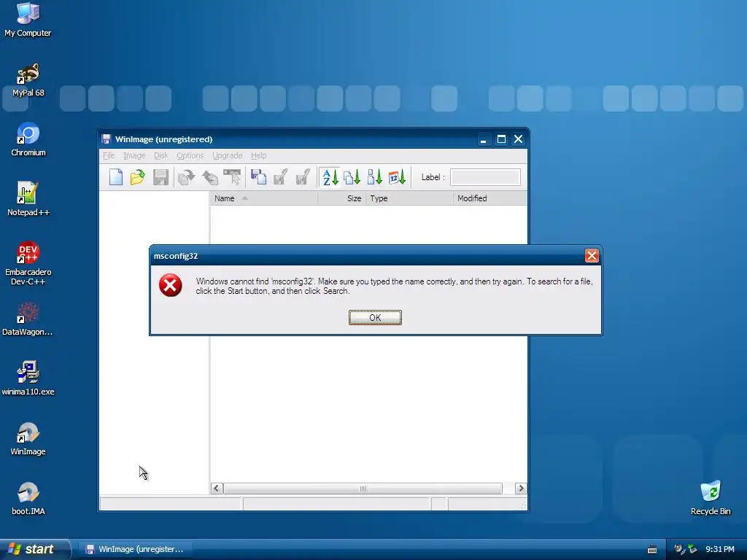Screen dimensions: 747x560
Task: Click the horizontal scrollbar right arrow
Action: pyautogui.click(x=521, y=488)
